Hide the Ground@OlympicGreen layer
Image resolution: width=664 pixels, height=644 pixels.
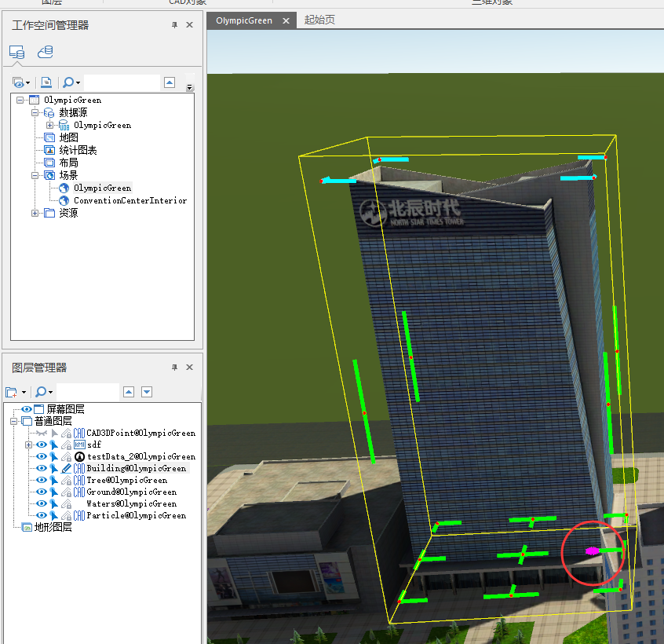point(42,492)
